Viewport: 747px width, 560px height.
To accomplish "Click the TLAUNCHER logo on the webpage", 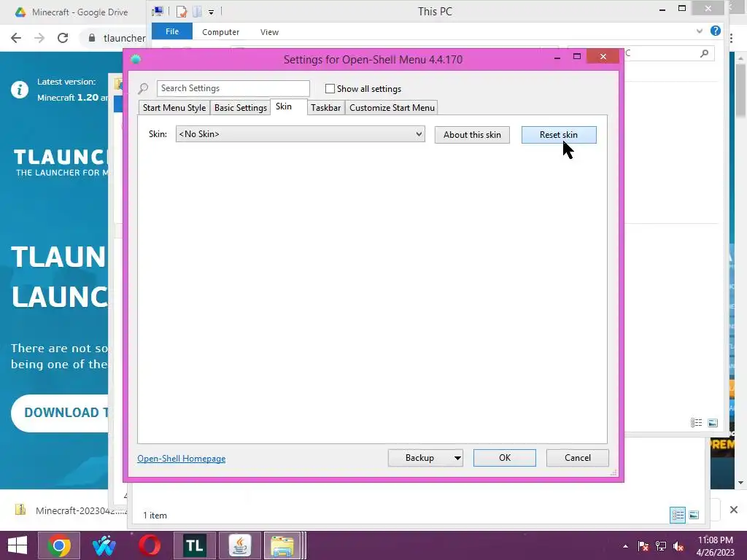I will click(x=61, y=163).
